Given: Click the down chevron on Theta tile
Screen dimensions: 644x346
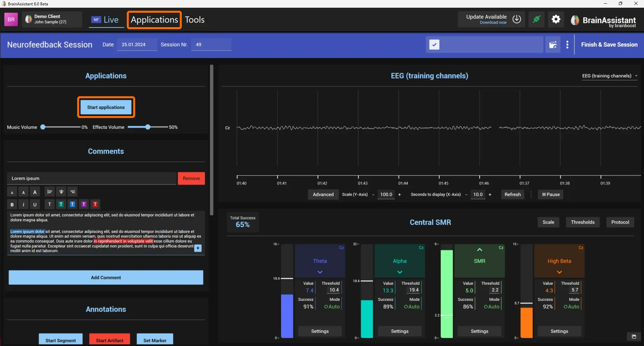Looking at the screenshot, I should click(320, 272).
